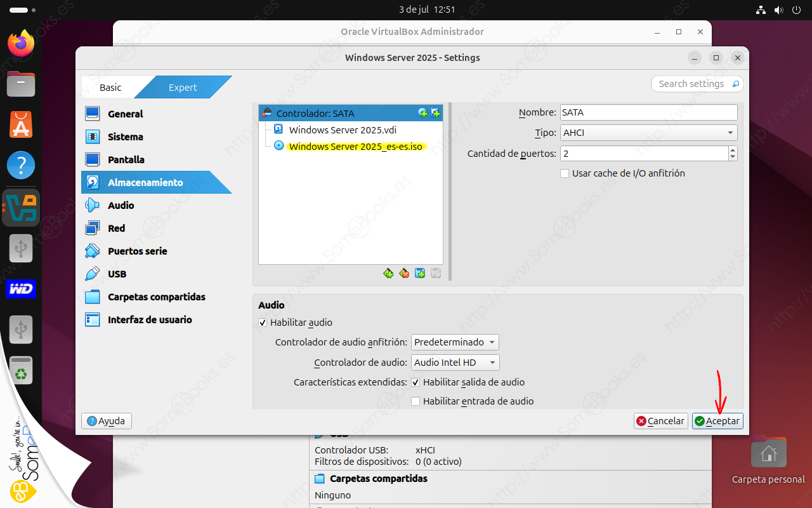812x508 pixels.
Task: Switch to the Basic tab
Action: pos(110,88)
